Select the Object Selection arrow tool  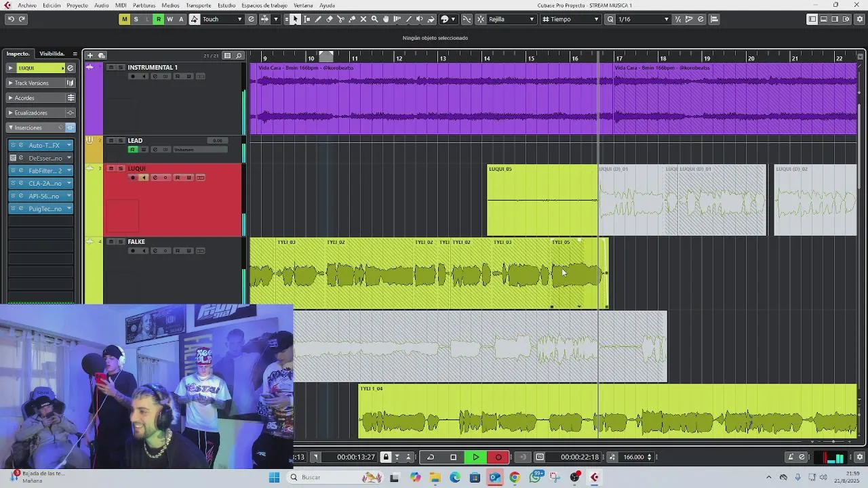pyautogui.click(x=296, y=19)
